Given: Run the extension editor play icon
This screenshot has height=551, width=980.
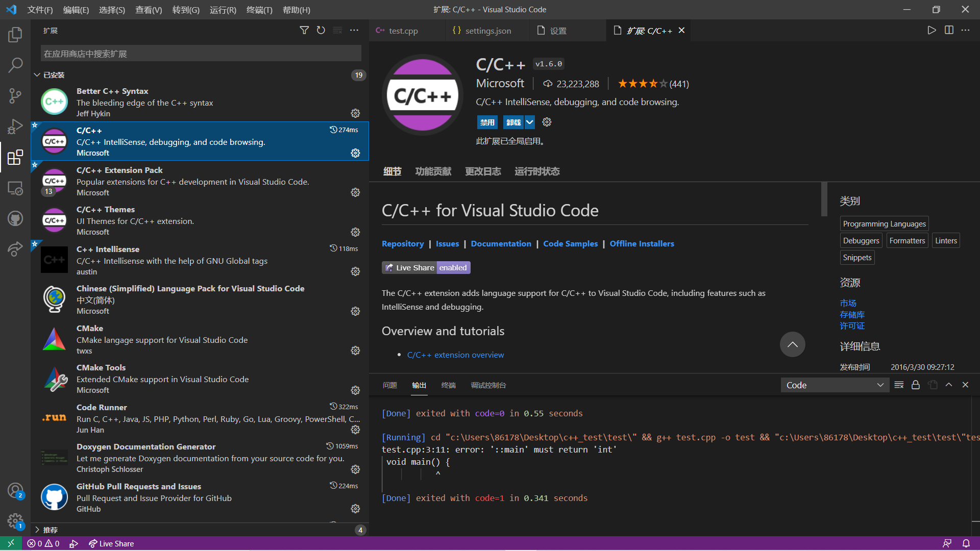Looking at the screenshot, I should tap(932, 31).
